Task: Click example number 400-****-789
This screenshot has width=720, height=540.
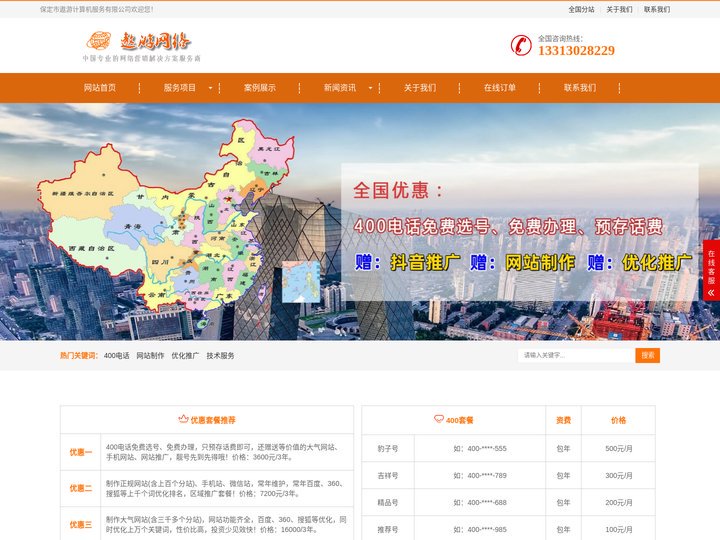Action: [487, 476]
